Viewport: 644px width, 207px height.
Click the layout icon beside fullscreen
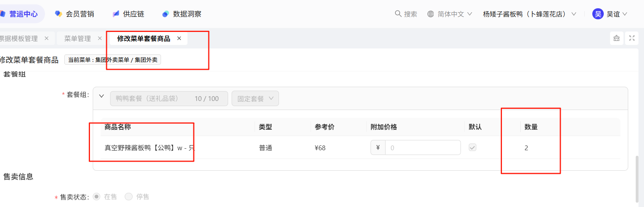pos(616,38)
